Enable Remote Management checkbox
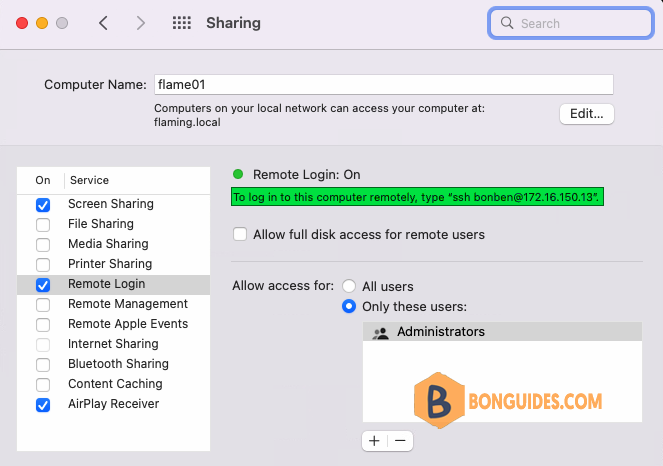Screen dimensions: 663x466 [x=43, y=304]
